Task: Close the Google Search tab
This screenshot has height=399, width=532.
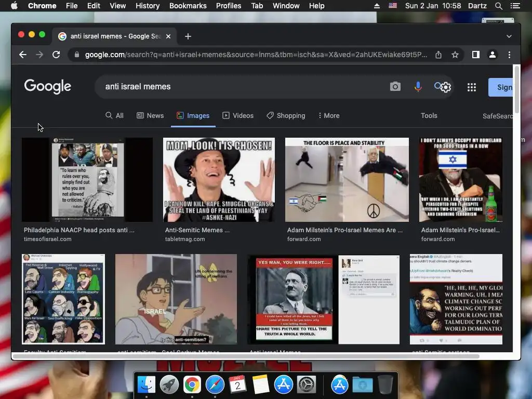Action: coord(168,36)
